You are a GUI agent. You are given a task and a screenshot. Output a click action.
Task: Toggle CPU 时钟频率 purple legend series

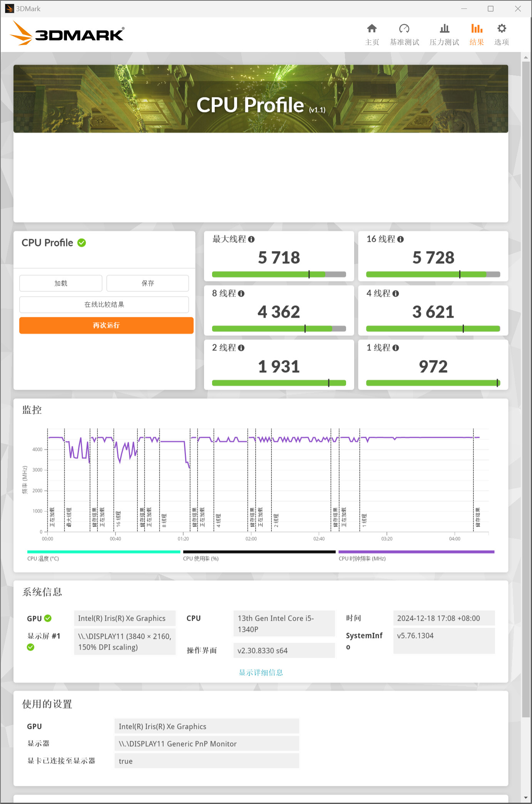(x=362, y=559)
